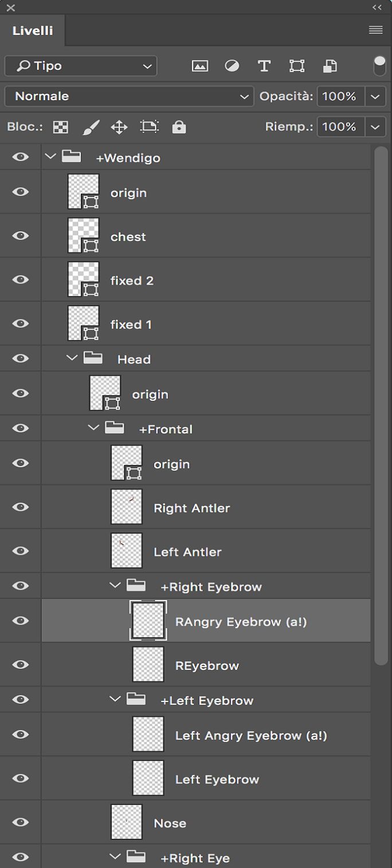Switch to the Livelli tab
The height and width of the screenshot is (868, 392).
(33, 30)
